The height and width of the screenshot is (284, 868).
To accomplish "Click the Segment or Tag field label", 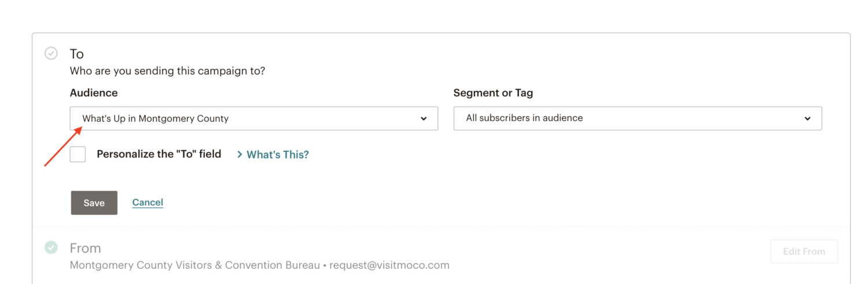I will pos(493,93).
